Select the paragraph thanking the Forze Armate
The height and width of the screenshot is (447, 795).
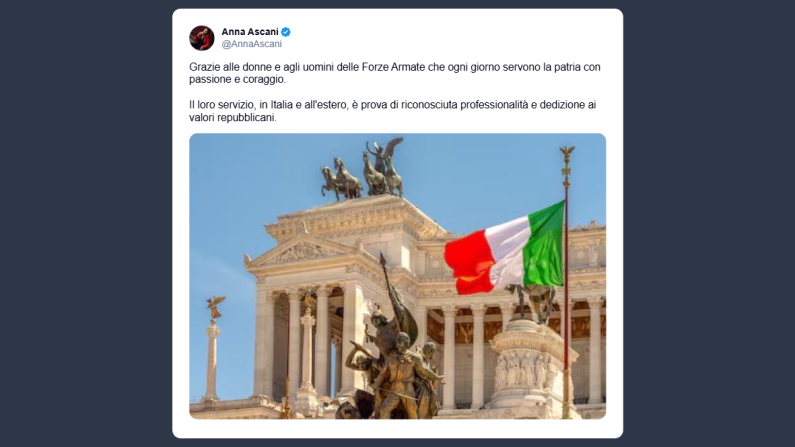(394, 73)
